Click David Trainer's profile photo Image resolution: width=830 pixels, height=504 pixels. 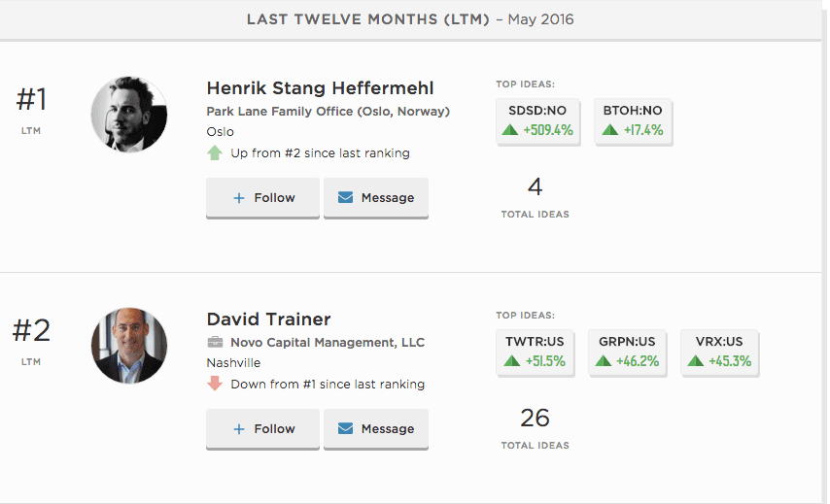[x=129, y=346]
